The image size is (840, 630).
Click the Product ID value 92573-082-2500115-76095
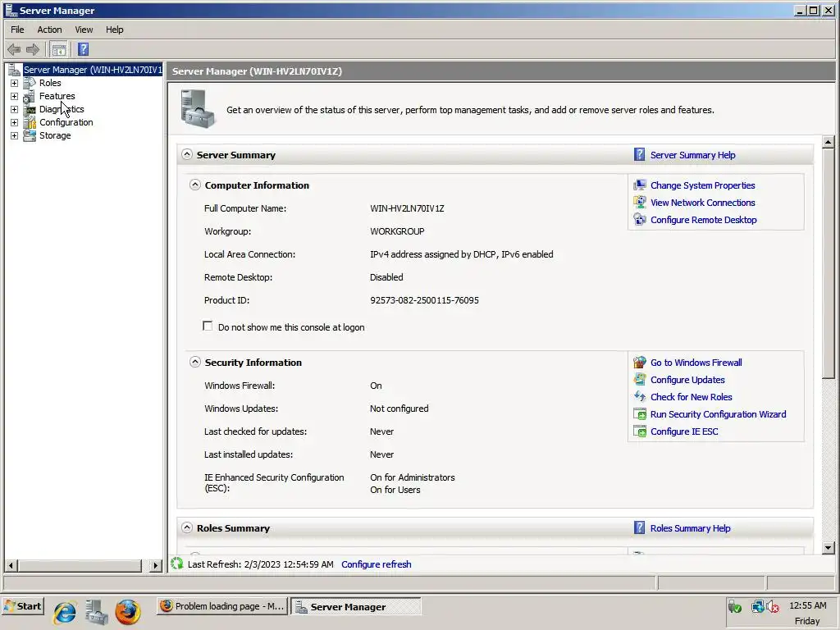[424, 300]
